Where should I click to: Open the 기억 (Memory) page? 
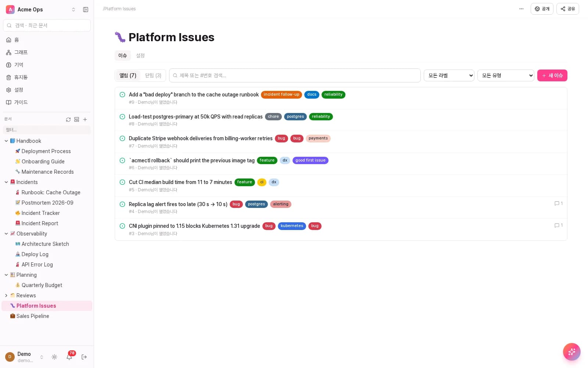tap(47, 65)
